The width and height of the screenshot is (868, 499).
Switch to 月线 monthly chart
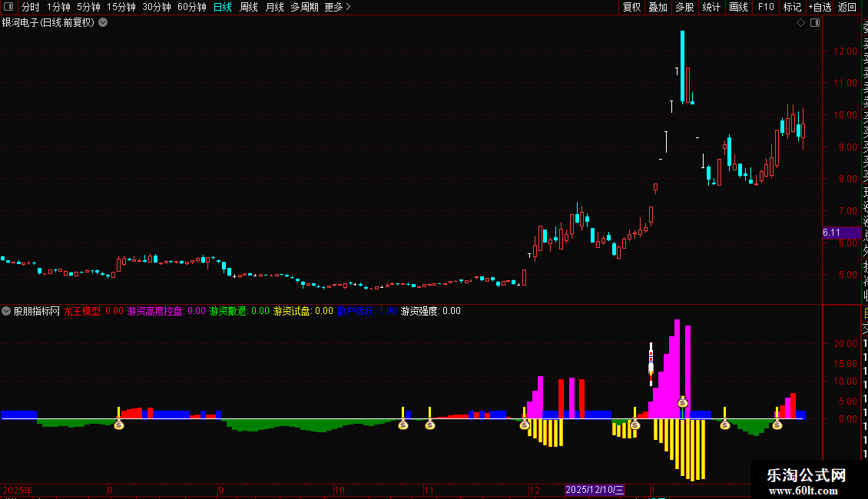point(274,7)
